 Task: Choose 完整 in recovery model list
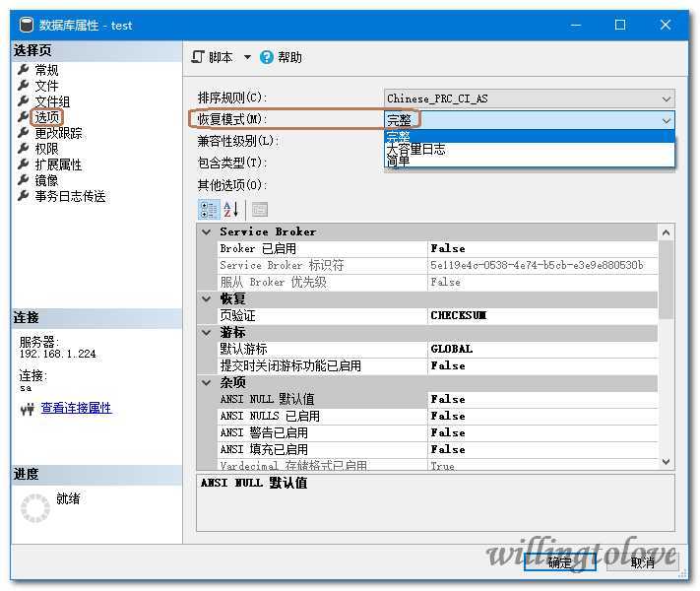pyautogui.click(x=530, y=136)
